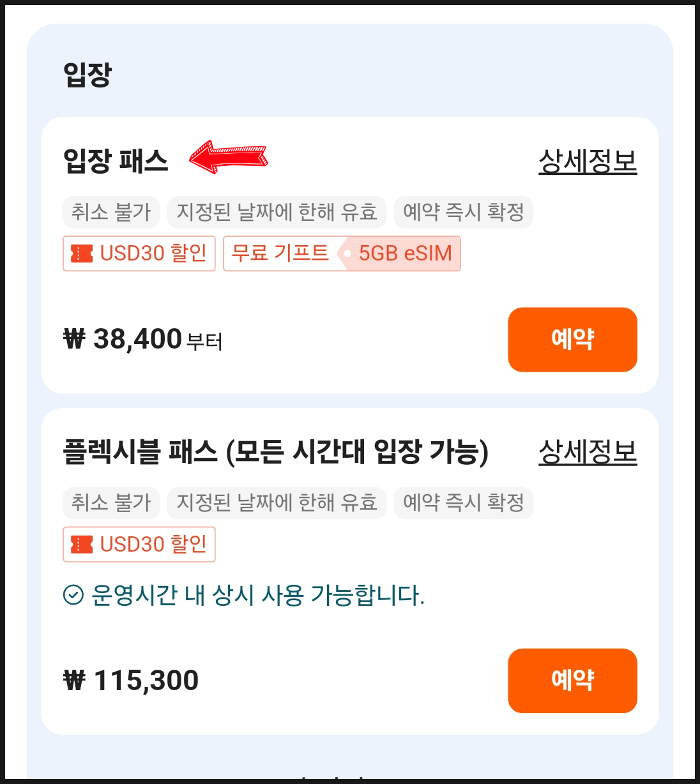Click 예약 즉시 확정 tag under 플렉시블 패스
The image size is (700, 784).
(464, 503)
